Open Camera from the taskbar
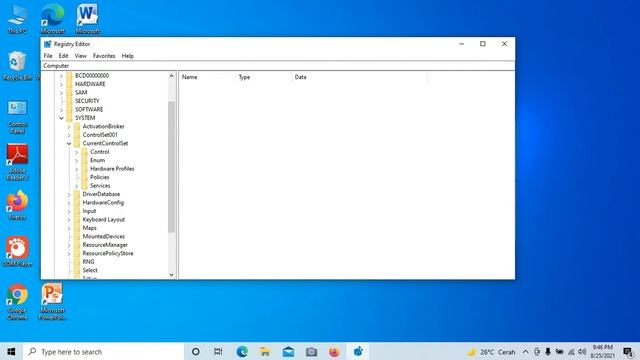The image size is (640, 360). [311, 351]
